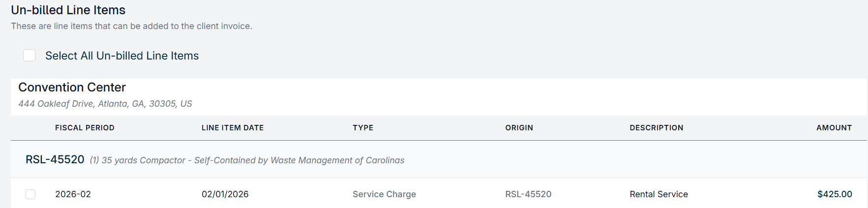The image size is (868, 208).
Task: Click the Un-billed Line Items section title
Action: coord(68,10)
